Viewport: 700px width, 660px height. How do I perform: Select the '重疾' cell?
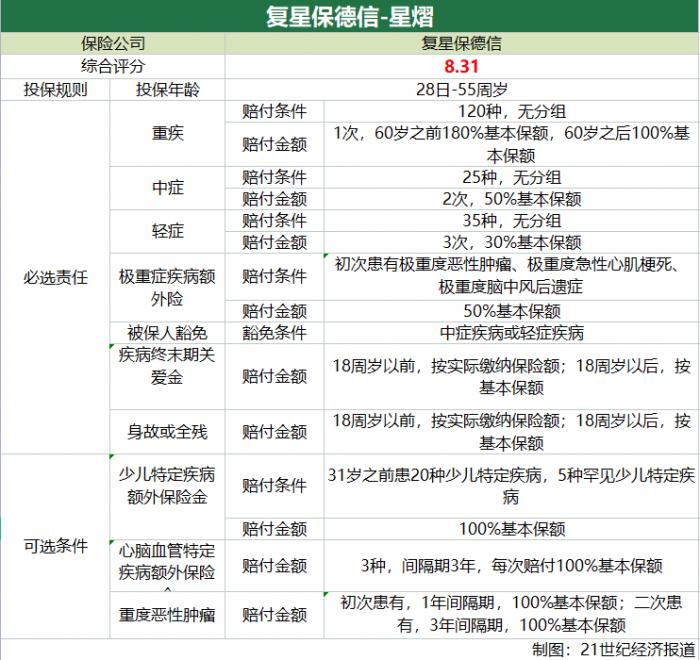pos(167,133)
